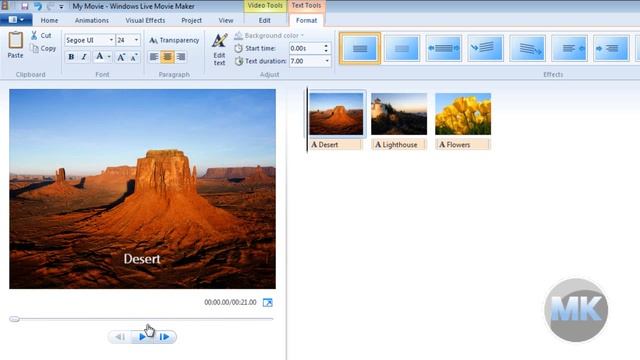Align text right

click(x=181, y=57)
